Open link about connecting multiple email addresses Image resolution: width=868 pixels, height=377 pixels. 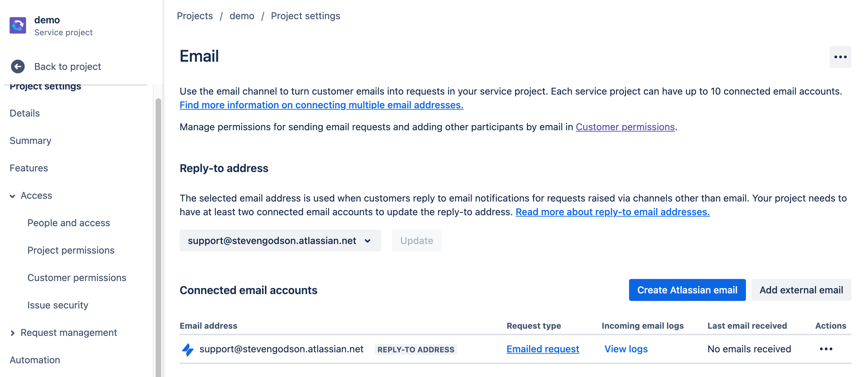pos(322,105)
